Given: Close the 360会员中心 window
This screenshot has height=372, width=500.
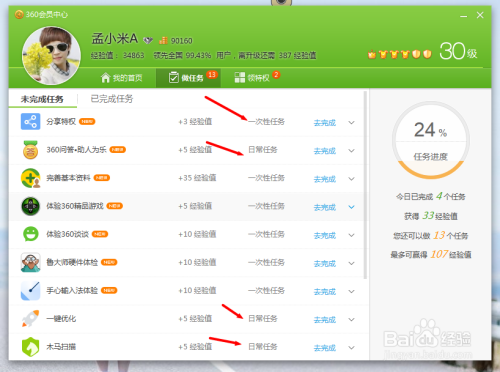Looking at the screenshot, I should click(x=480, y=15).
